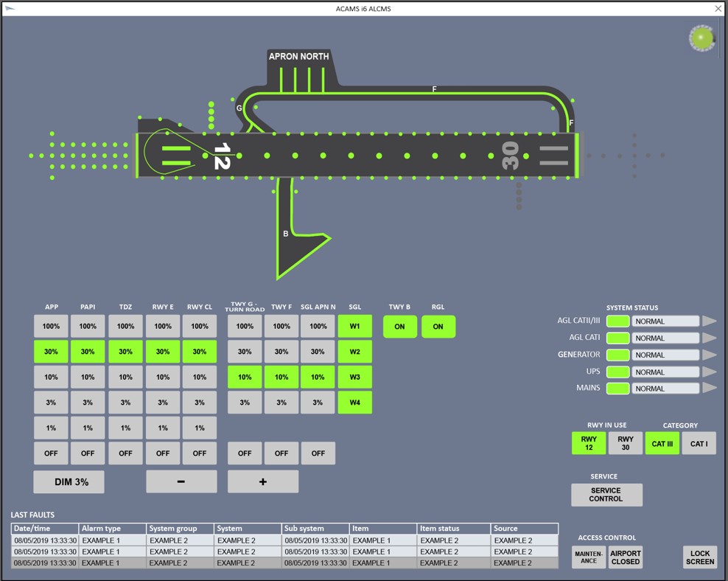Toggle the RGL ON button
Viewport: 728px width, 581px height.
(438, 327)
